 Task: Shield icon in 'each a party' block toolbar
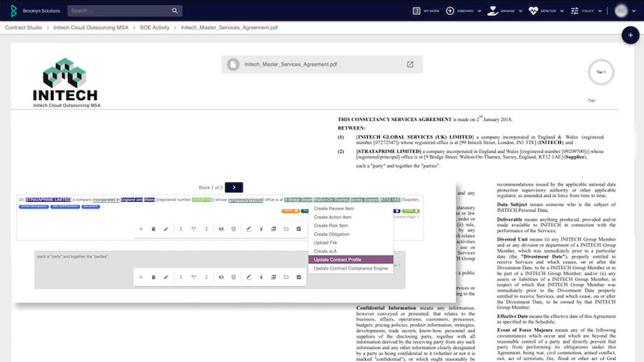233,277
